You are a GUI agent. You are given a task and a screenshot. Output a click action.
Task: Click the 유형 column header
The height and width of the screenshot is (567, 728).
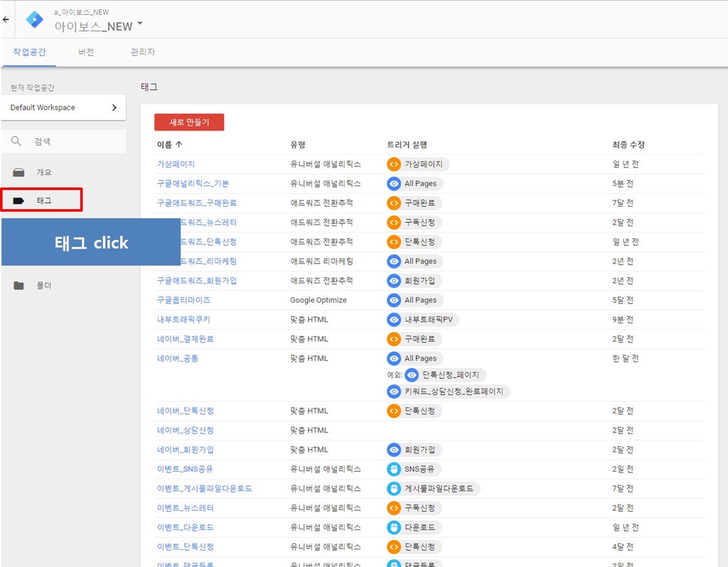point(298,145)
